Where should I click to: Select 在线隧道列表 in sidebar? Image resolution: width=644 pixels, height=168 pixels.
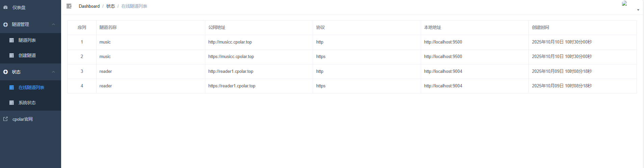pyautogui.click(x=31, y=87)
